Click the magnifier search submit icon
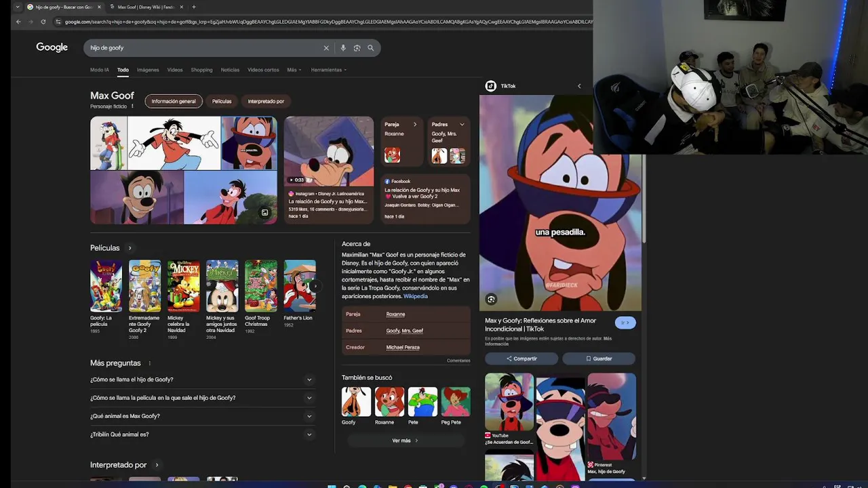Screen dimensions: 868x488 point(371,48)
